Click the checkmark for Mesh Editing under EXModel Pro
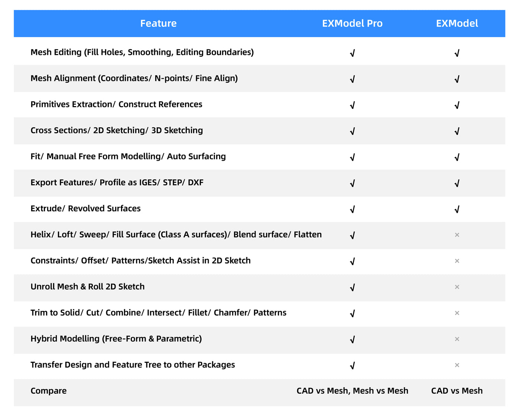This screenshot has height=420, width=520. tap(352, 52)
